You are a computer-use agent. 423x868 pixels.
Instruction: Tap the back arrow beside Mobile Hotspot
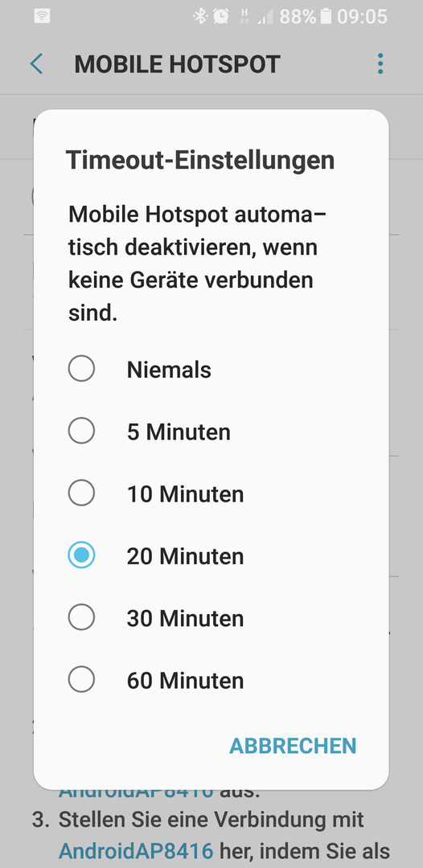pos(36,64)
